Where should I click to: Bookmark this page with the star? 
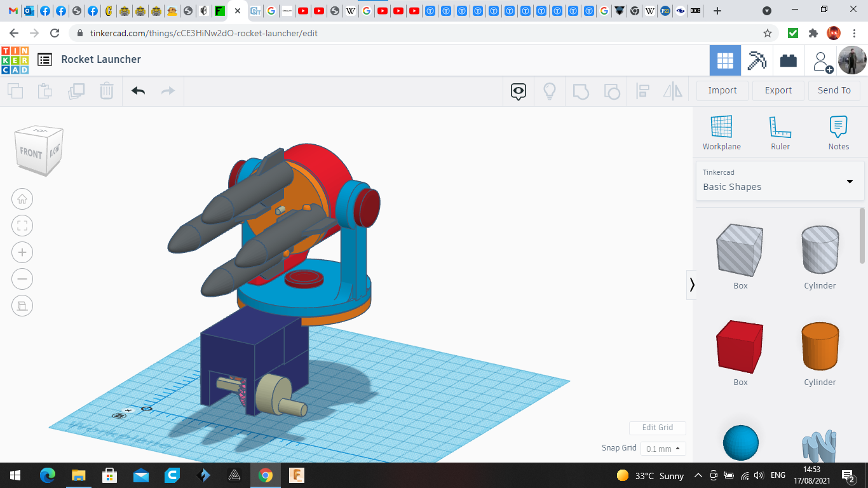click(x=768, y=33)
